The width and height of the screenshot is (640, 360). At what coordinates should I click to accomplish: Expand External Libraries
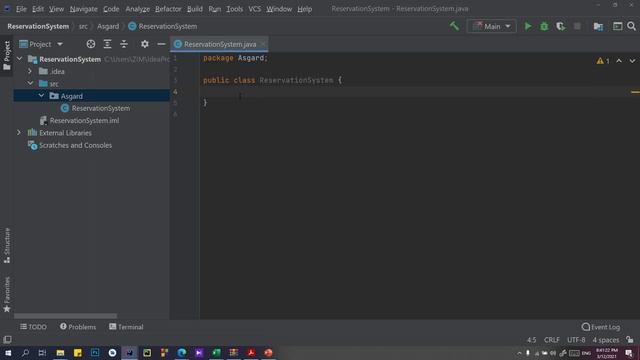tap(19, 133)
